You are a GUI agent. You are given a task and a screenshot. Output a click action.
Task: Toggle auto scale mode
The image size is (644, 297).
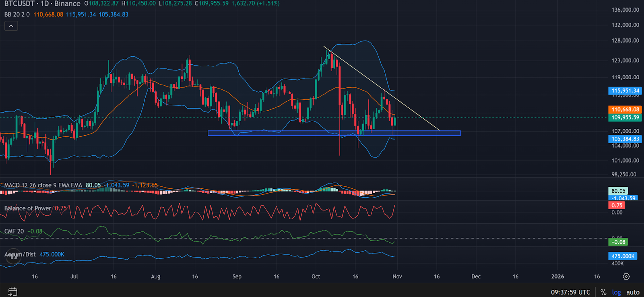coord(633,292)
